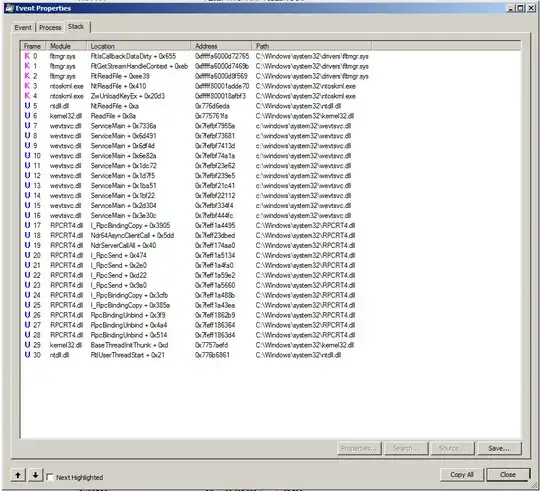Select the U icon for frame 17 RPCRT4.dll
Image resolution: width=540 pixels, height=491 pixels.
[27, 225]
